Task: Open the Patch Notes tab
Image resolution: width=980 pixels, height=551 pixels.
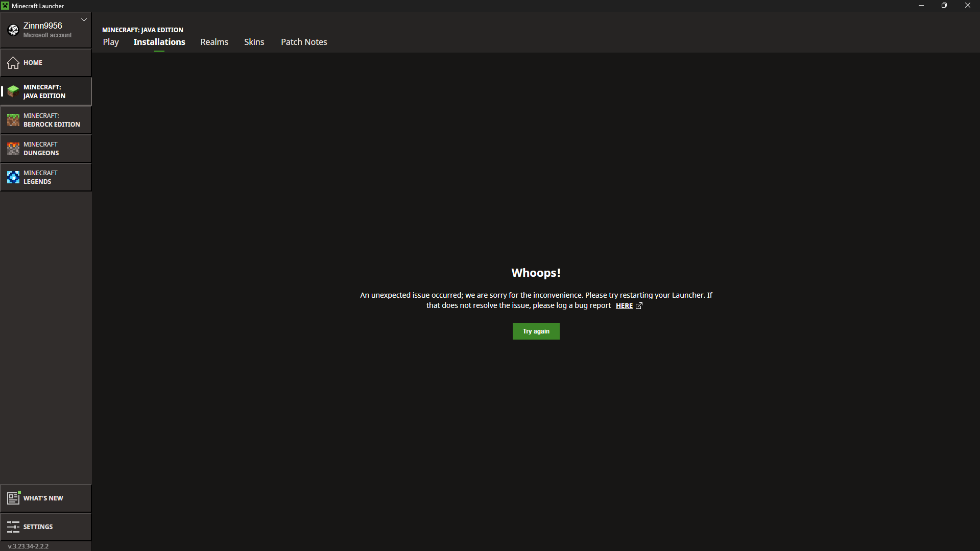Action: pos(304,42)
